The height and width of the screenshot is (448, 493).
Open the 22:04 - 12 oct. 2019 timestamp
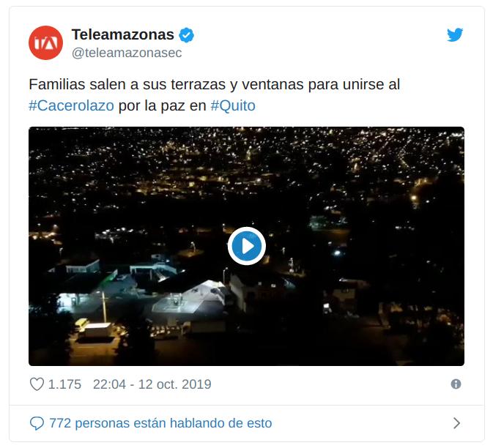pyautogui.click(x=152, y=384)
